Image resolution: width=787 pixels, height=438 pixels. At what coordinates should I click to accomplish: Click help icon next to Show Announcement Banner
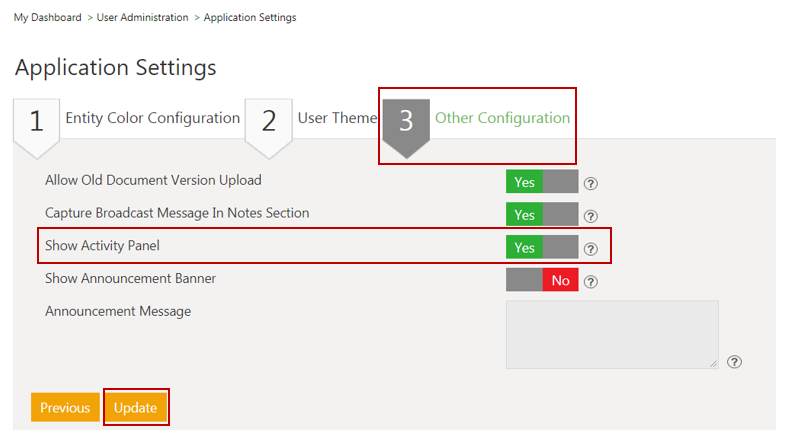(590, 282)
